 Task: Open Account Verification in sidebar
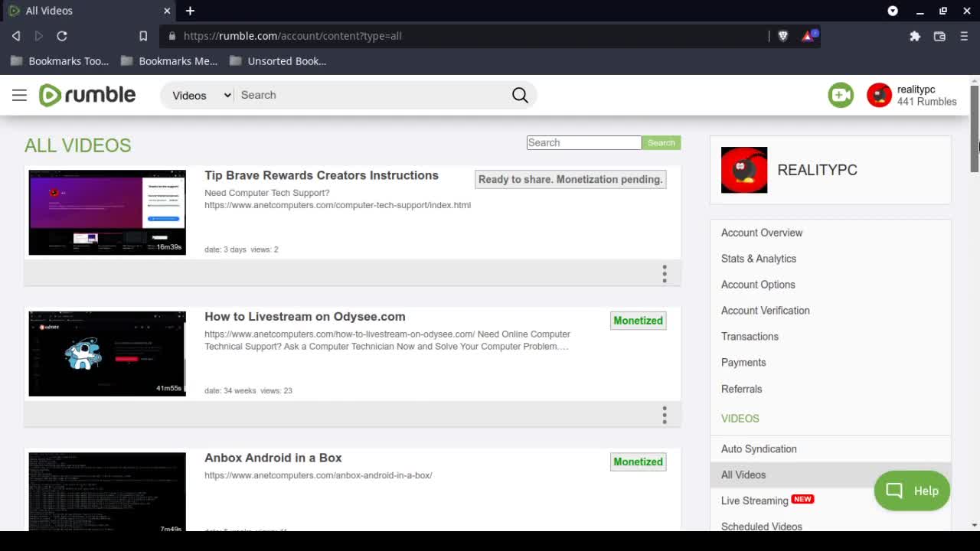point(766,311)
